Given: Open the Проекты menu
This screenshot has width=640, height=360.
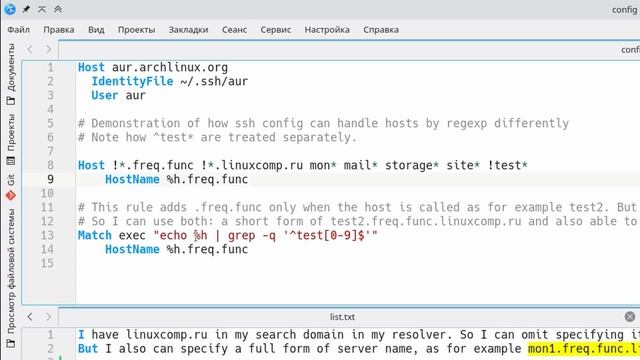Looking at the screenshot, I should (x=136, y=30).
